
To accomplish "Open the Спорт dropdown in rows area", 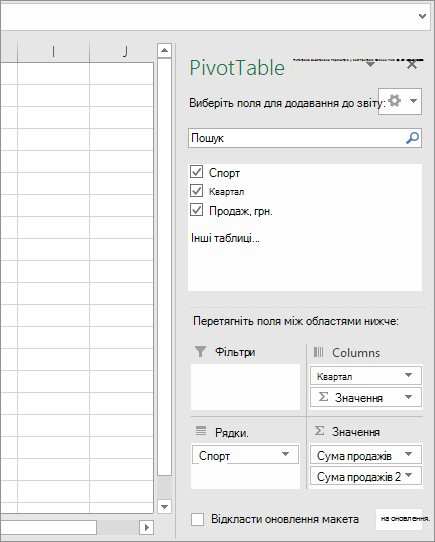I will pos(285,454).
